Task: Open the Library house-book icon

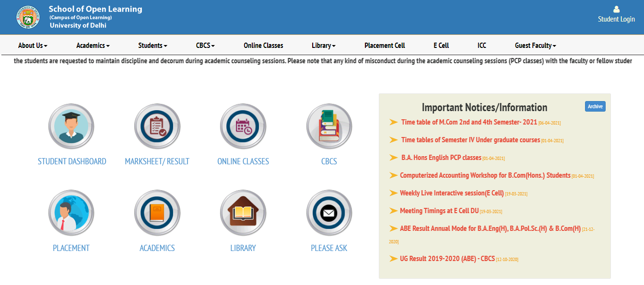Action: point(243,213)
